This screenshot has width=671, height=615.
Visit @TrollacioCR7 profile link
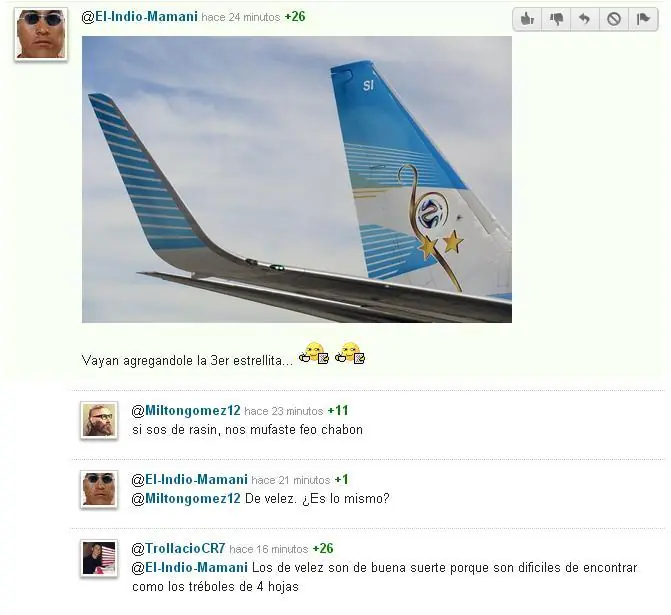[178, 548]
